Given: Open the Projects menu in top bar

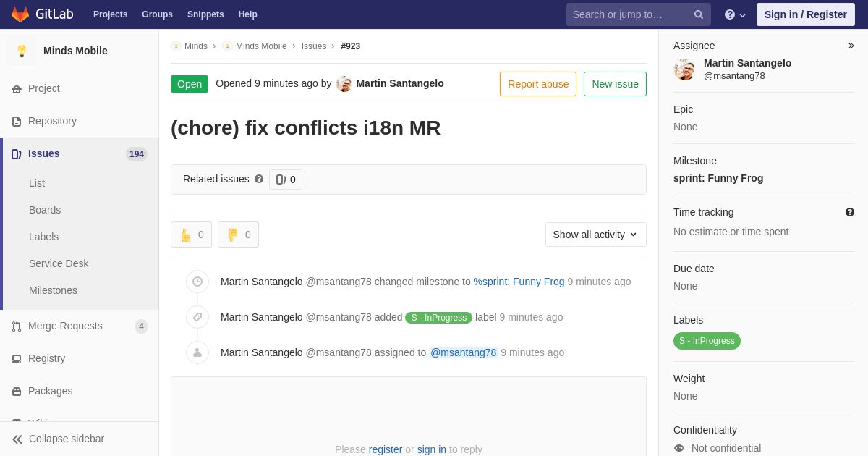Looking at the screenshot, I should coord(110,14).
